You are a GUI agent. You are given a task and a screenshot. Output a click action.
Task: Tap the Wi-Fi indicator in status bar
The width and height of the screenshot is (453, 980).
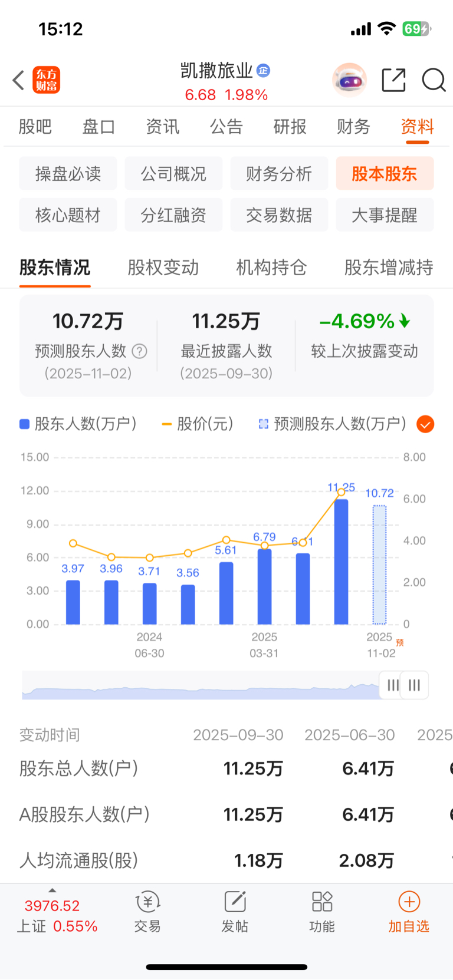387,28
